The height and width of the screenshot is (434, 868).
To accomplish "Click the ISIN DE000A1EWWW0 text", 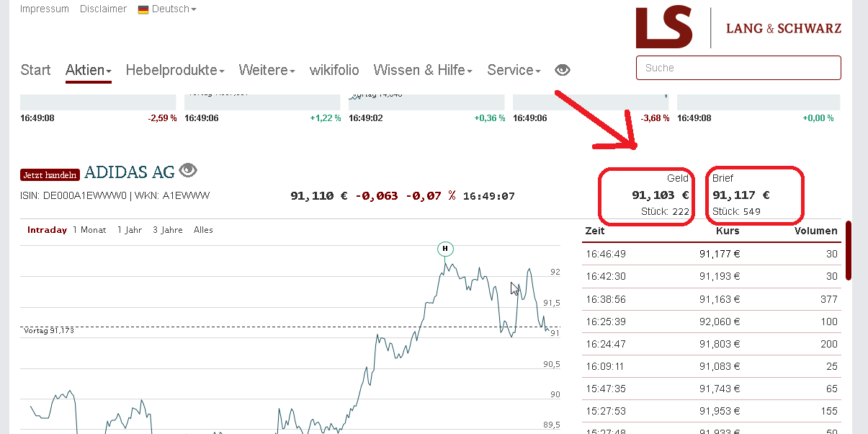I will click(x=73, y=195).
